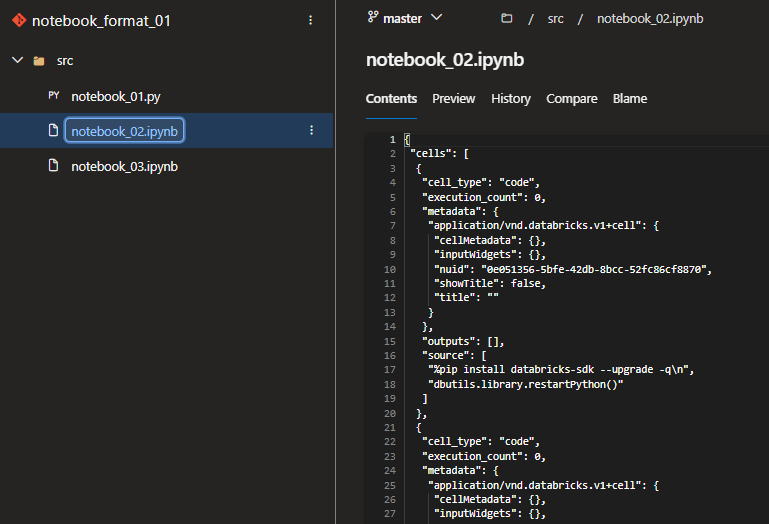
Task: Expand the branch selector chevron
Action: coord(436,18)
